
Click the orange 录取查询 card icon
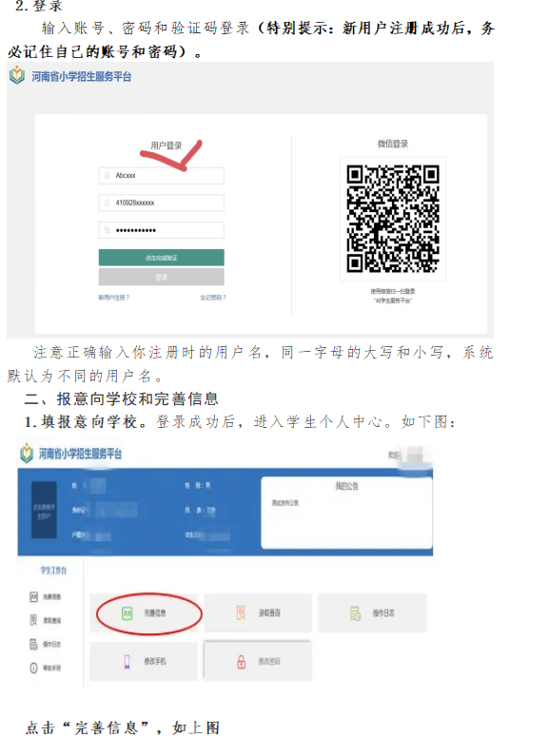pos(241,612)
